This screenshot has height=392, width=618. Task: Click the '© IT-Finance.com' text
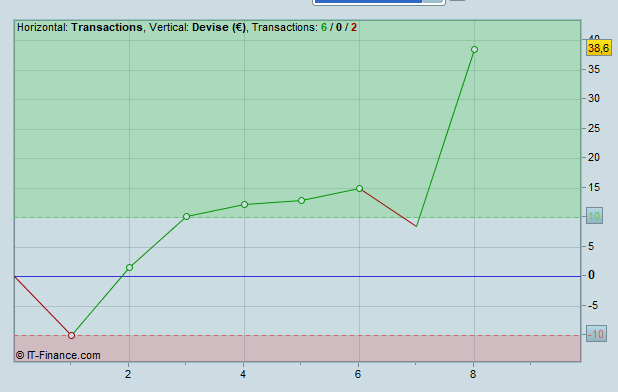click(58, 355)
